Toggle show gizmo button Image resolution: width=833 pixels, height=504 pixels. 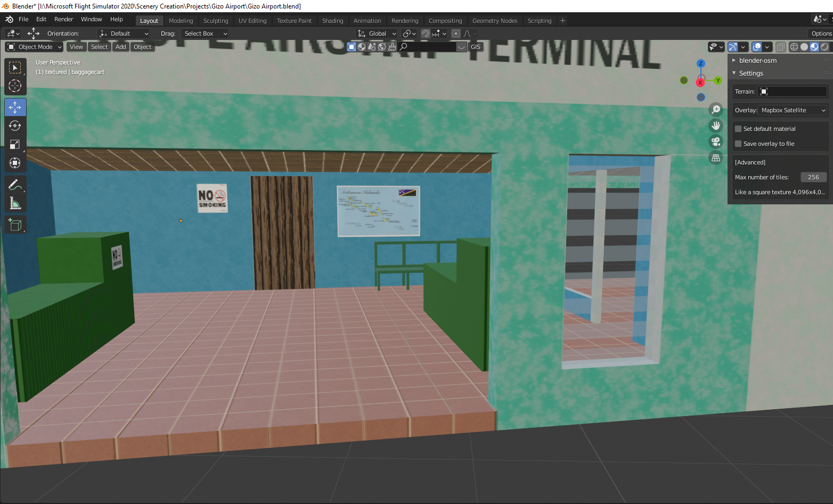pyautogui.click(x=733, y=47)
